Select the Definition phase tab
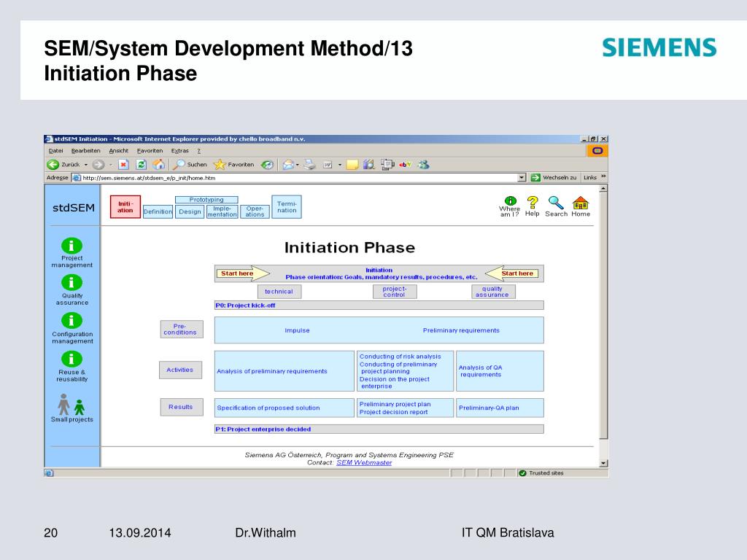Image resolution: width=747 pixels, height=560 pixels. [x=158, y=212]
